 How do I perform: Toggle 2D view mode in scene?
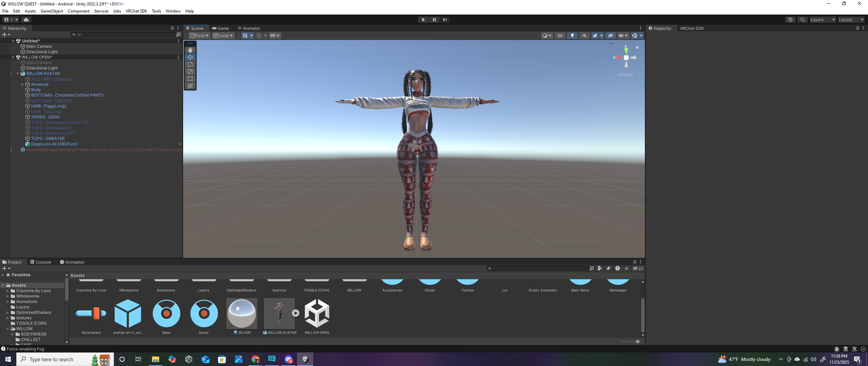tap(560, 36)
